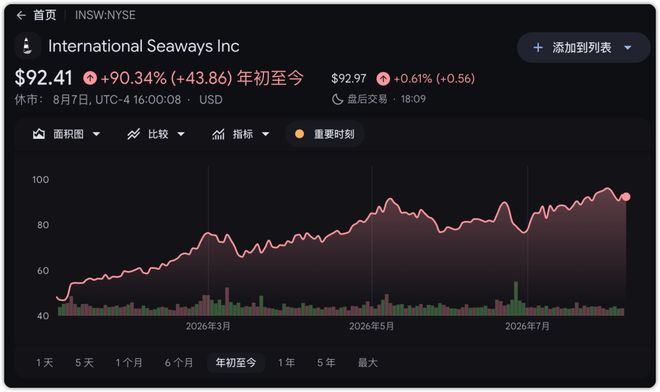Screen dimensions: 660x392
Task: Toggle the 重要时刻 key moments button
Action: click(x=325, y=134)
